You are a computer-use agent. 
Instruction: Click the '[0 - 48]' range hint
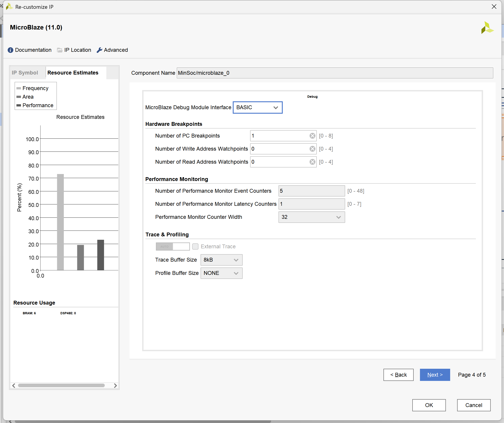pyautogui.click(x=356, y=191)
